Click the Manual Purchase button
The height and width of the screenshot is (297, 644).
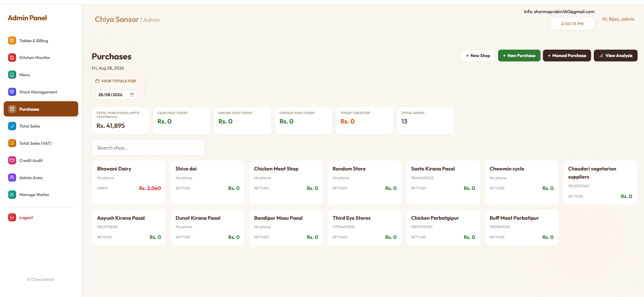pyautogui.click(x=567, y=56)
